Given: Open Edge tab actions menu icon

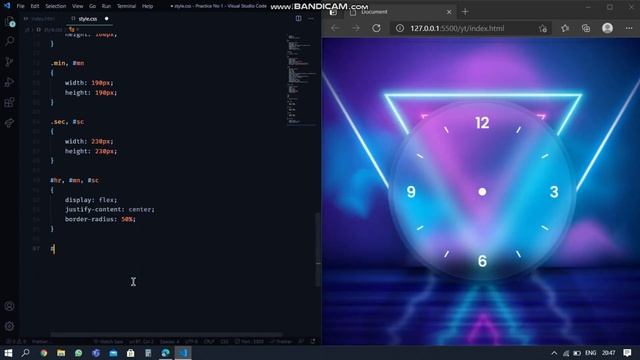Looking at the screenshot, I should click(x=333, y=12).
